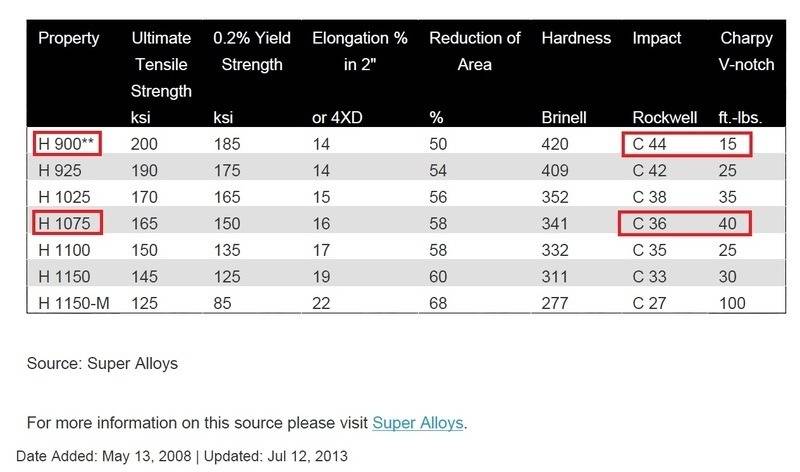
Task: Click the Source: Super Alloys text
Action: [102, 363]
